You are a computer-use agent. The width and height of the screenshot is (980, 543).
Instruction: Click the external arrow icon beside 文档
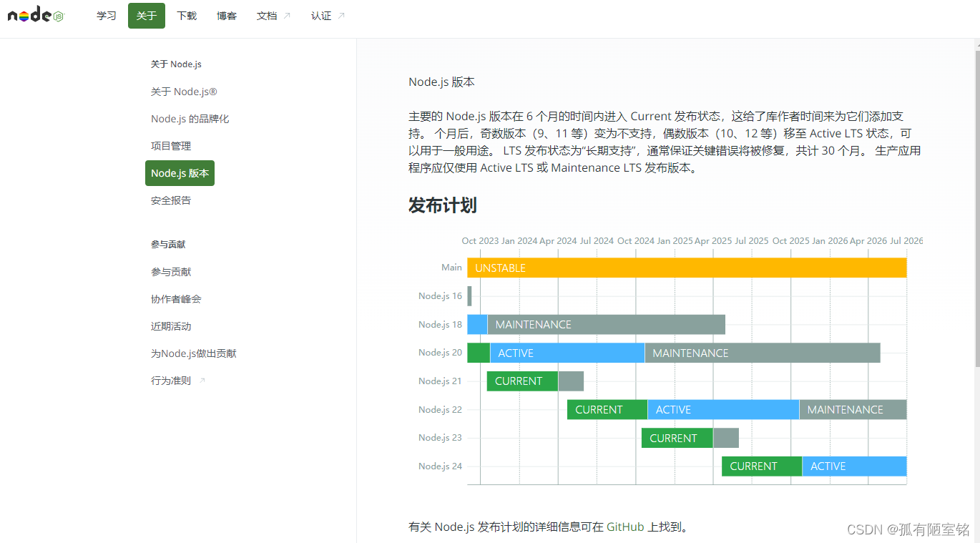(x=287, y=16)
